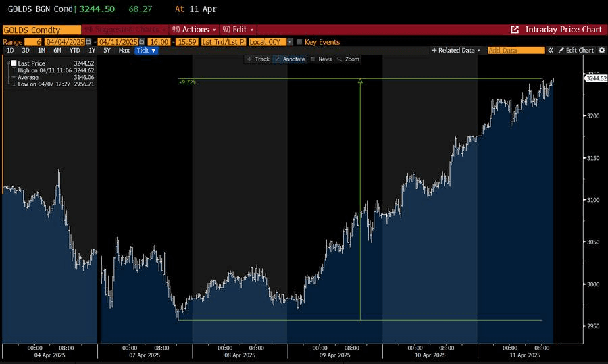
Task: Toggle Last Price series legend box
Action: [13, 63]
